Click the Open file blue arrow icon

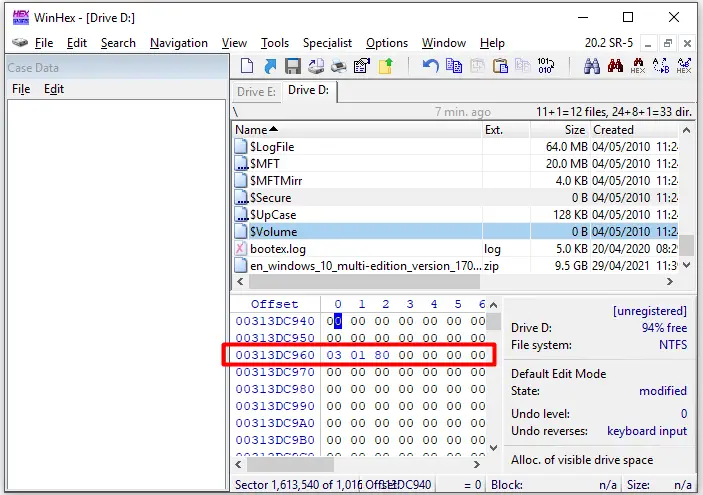click(x=270, y=66)
